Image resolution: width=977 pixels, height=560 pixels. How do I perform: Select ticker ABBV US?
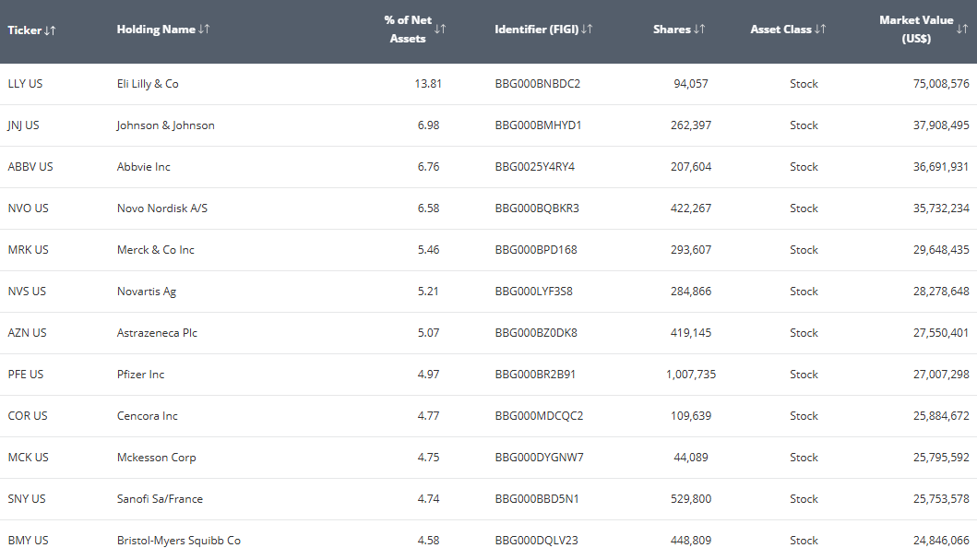pyautogui.click(x=30, y=167)
